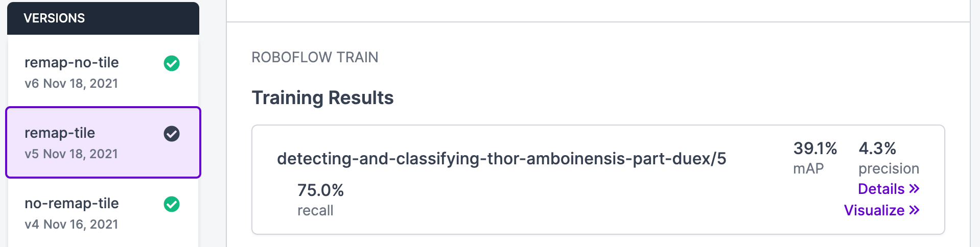Screen dimensions: 980x247
Task: Click the 75.0% recall metric
Action: coord(320,200)
